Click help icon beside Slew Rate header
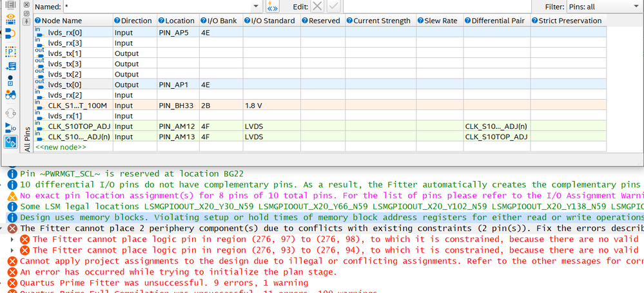 click(x=420, y=21)
